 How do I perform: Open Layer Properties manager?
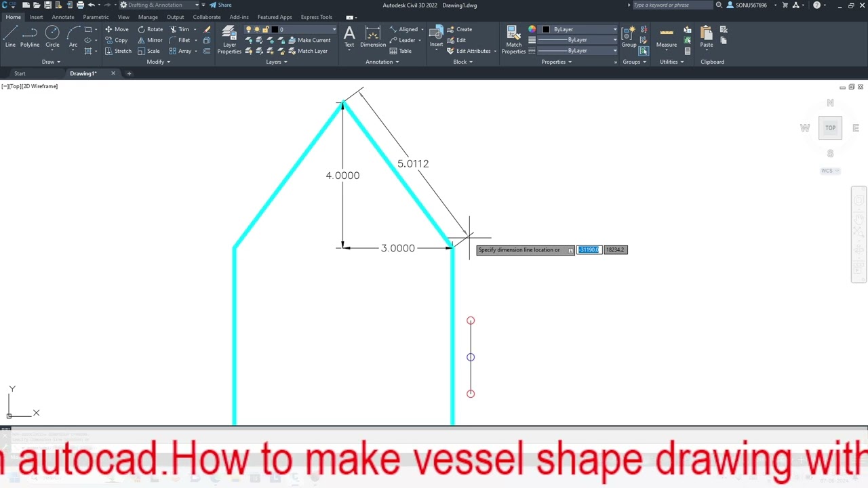point(229,39)
